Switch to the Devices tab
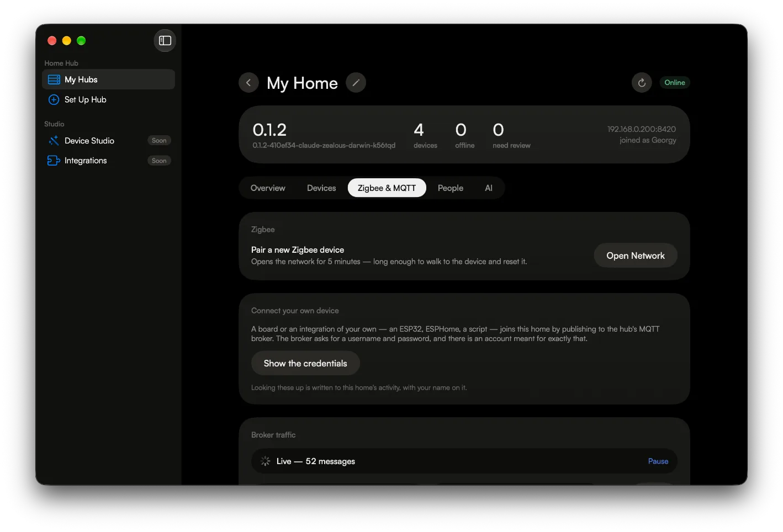 (x=321, y=188)
